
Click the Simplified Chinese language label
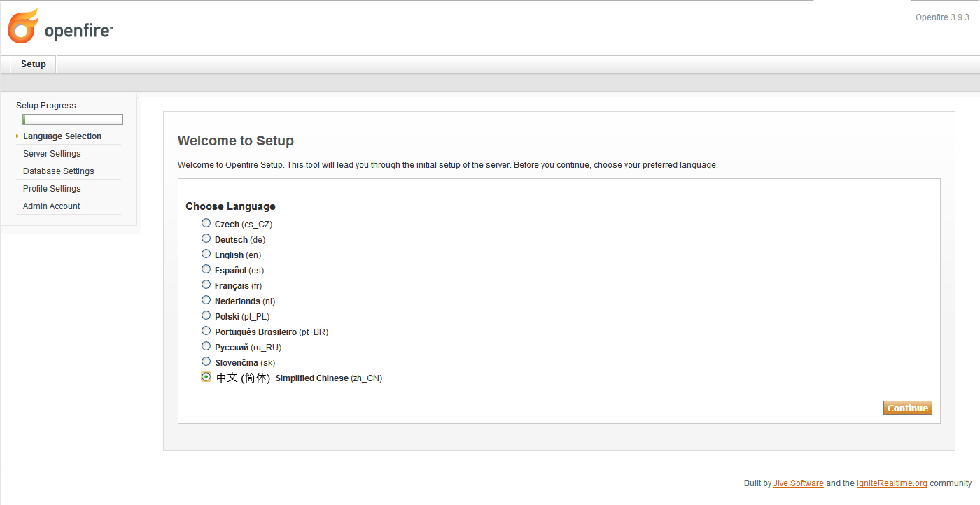[299, 378]
